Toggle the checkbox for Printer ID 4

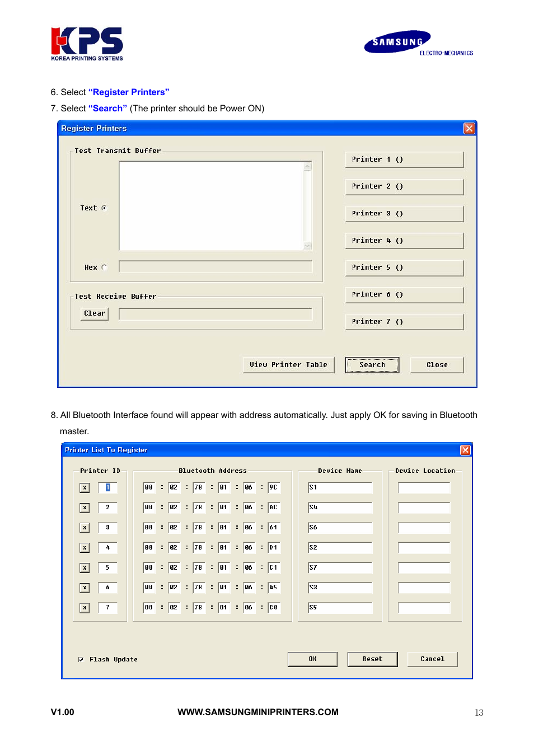(x=85, y=548)
